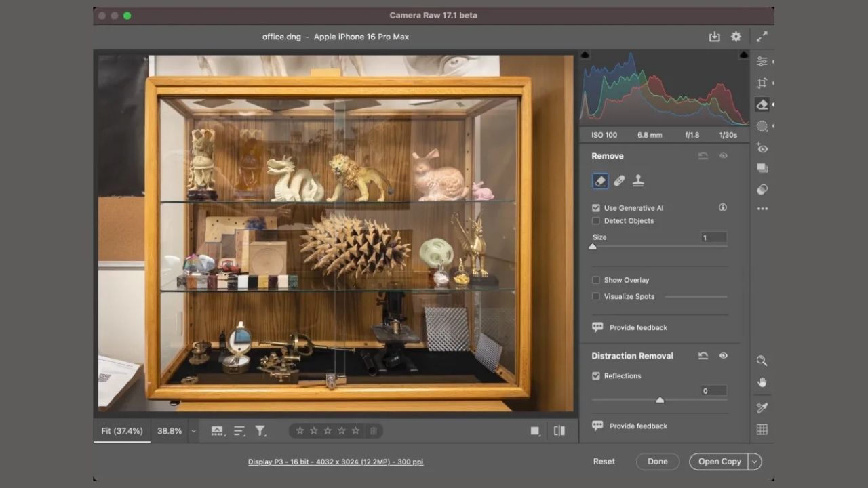Click the more options ellipsis in right sidebar
Image resolution: width=868 pixels, height=488 pixels.
pos(762,208)
